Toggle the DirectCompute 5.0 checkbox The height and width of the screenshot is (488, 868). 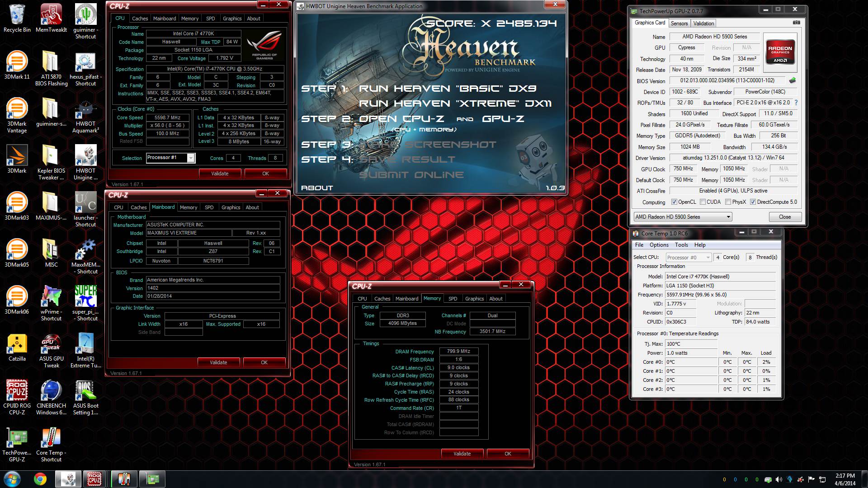[753, 202]
